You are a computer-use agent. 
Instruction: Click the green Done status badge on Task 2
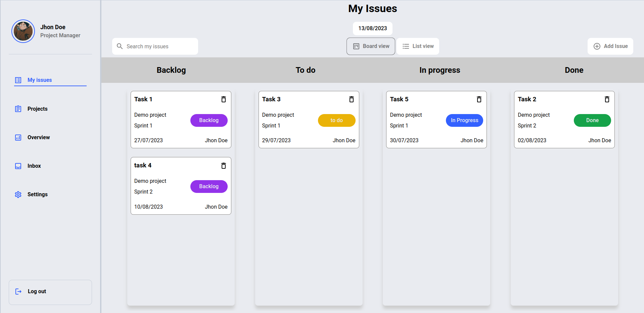(592, 120)
